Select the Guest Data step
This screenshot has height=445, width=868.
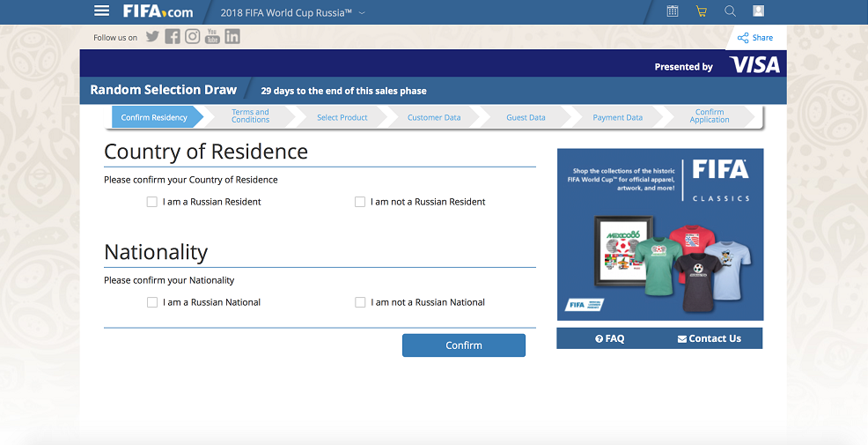(526, 117)
